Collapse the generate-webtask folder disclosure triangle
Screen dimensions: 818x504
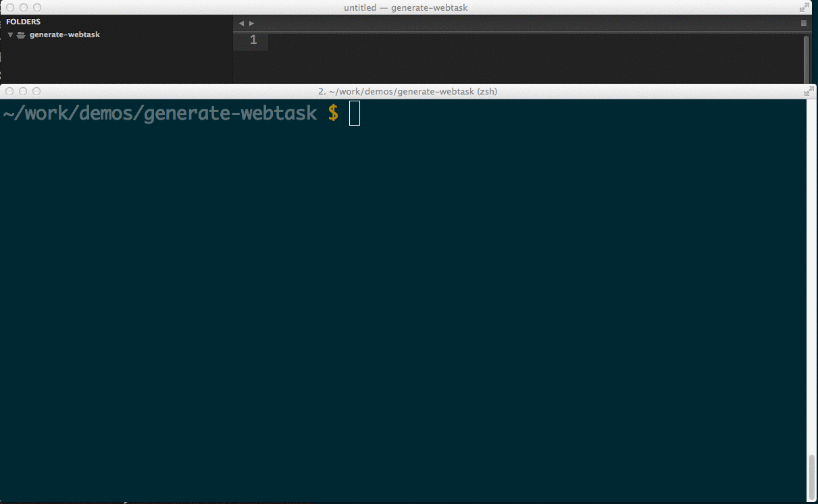tap(10, 34)
